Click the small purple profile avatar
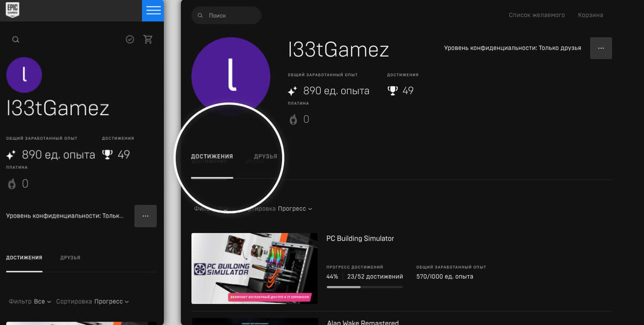Viewport: 644px width, 325px height. [24, 75]
